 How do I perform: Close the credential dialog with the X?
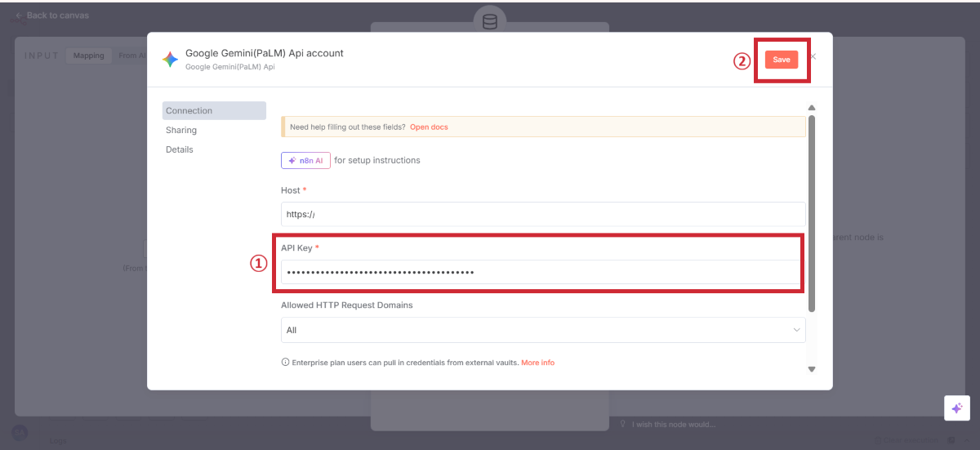coord(813,57)
